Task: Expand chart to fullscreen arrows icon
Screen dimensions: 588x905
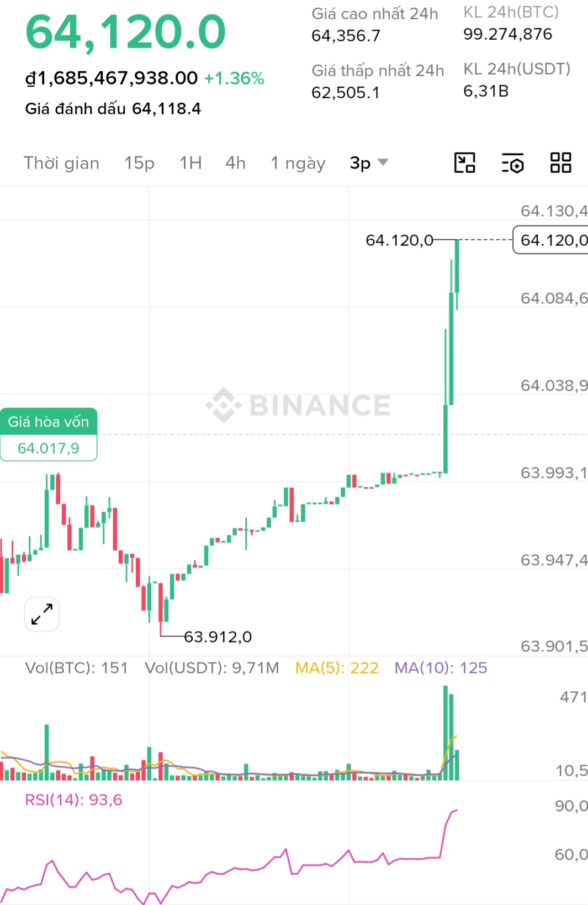Action: 42,614
